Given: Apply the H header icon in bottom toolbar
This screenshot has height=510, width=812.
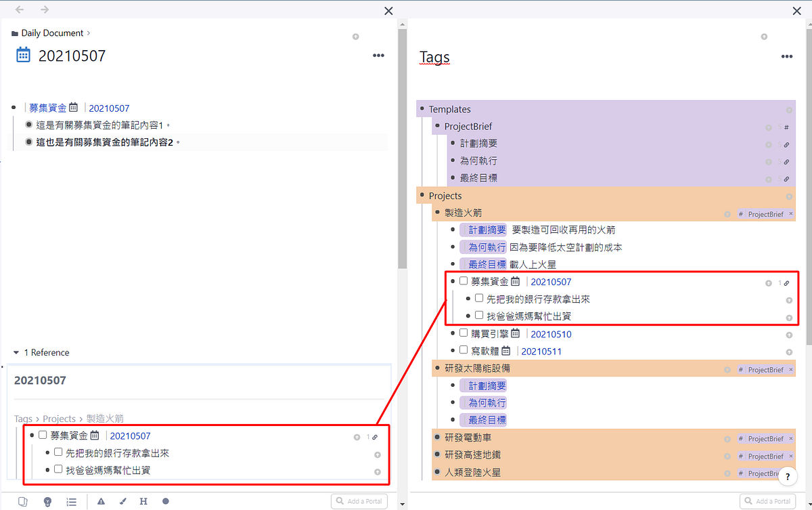Looking at the screenshot, I should click(143, 501).
